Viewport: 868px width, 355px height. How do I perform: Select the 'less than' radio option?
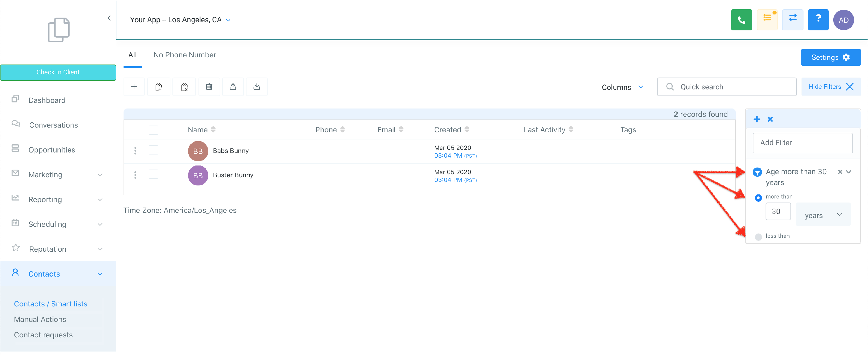(758, 237)
